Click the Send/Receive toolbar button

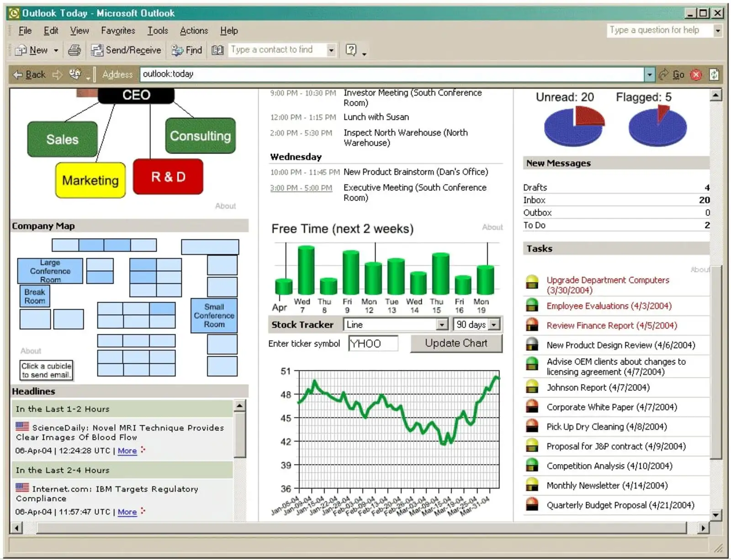click(126, 50)
